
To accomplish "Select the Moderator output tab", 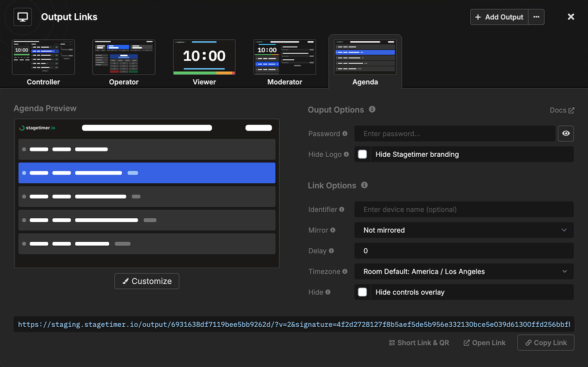I will 285,57.
